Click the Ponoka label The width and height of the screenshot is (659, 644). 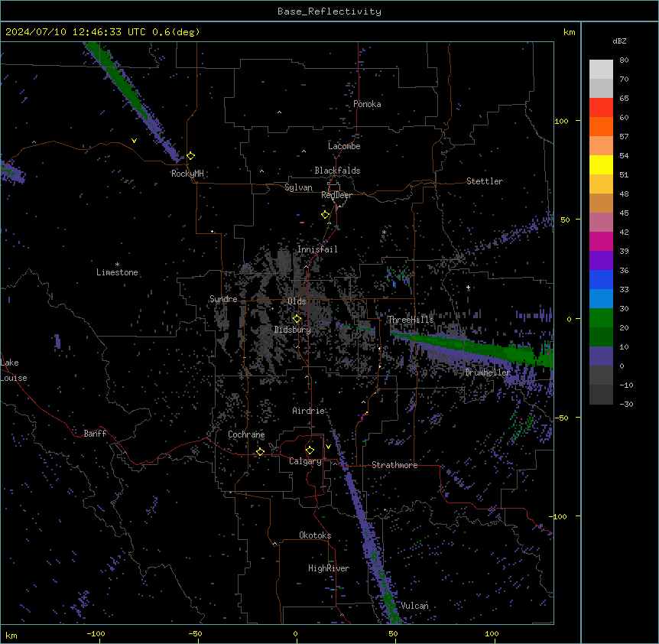coord(367,104)
